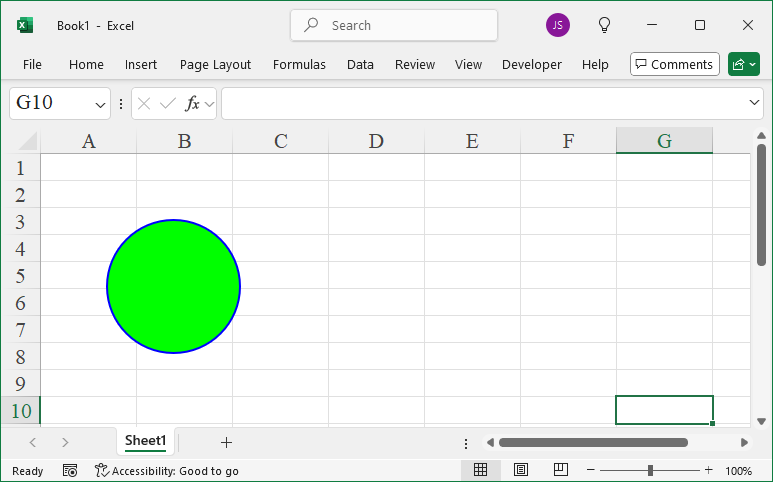Switch to Page Break Preview
The width and height of the screenshot is (773, 482).
coord(561,470)
